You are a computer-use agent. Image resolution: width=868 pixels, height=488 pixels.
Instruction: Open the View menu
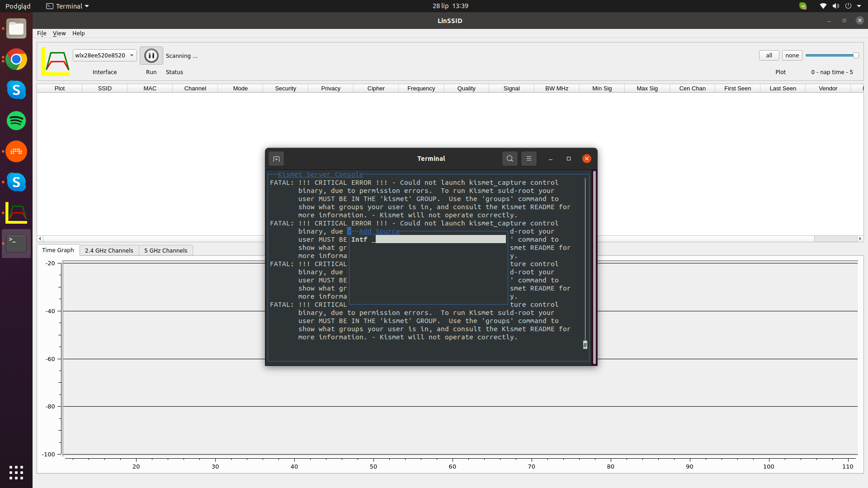[x=59, y=33]
